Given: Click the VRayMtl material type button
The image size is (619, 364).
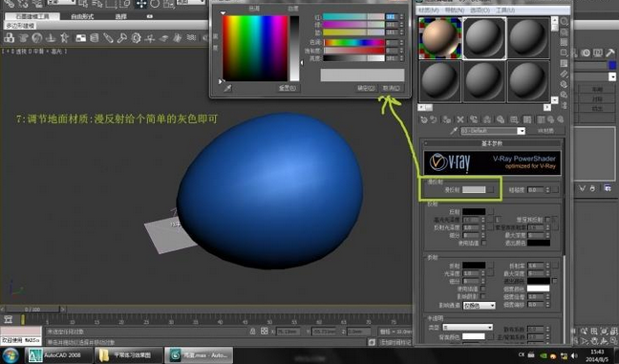Looking at the screenshot, I should [x=545, y=131].
